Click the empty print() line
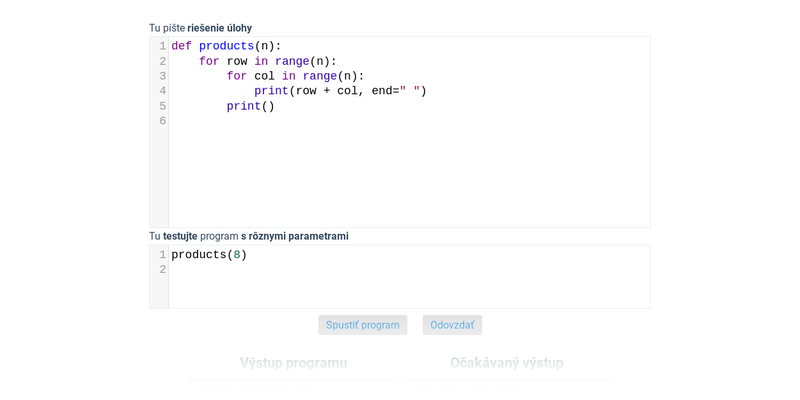This screenshot has height=400, width=800. click(x=251, y=106)
